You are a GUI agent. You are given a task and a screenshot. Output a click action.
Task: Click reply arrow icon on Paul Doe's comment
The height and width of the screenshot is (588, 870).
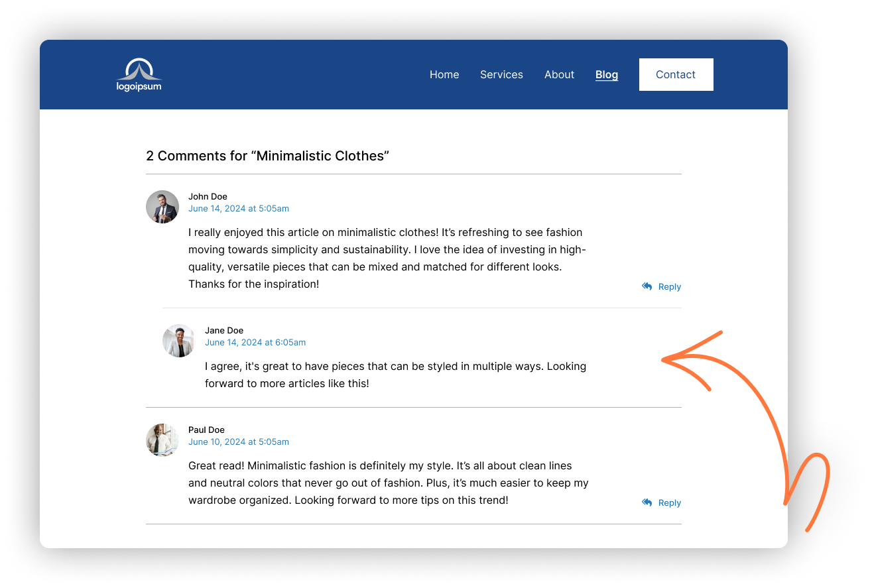tap(647, 502)
